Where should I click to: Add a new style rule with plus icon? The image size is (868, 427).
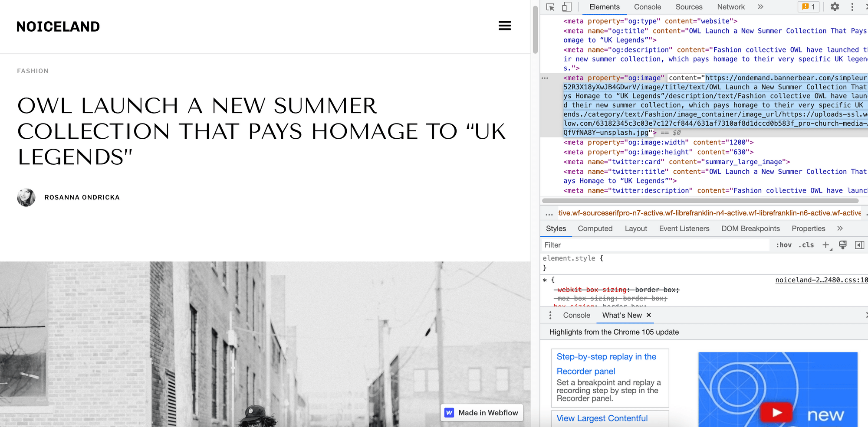pos(825,245)
